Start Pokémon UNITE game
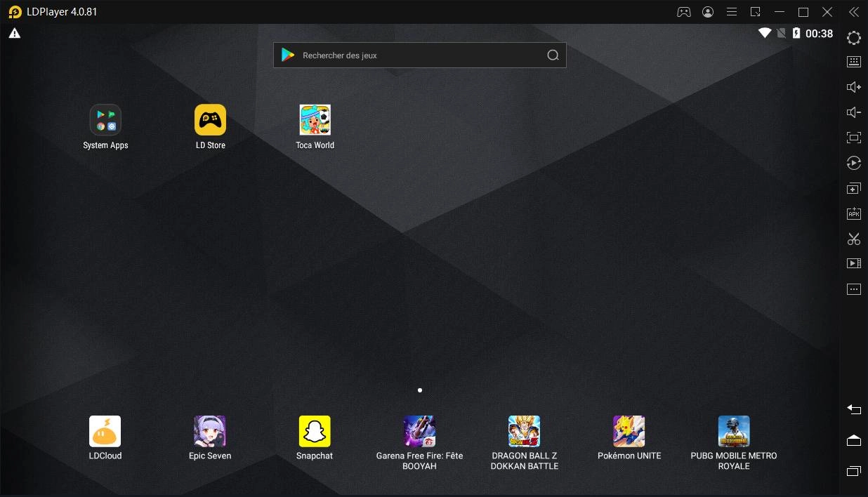The height and width of the screenshot is (497, 868). [x=629, y=431]
